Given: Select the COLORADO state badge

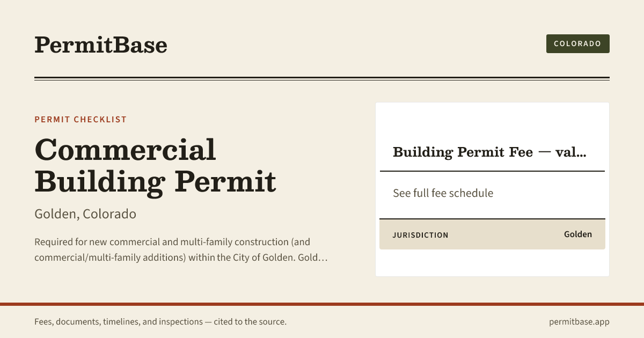Looking at the screenshot, I should click(577, 43).
